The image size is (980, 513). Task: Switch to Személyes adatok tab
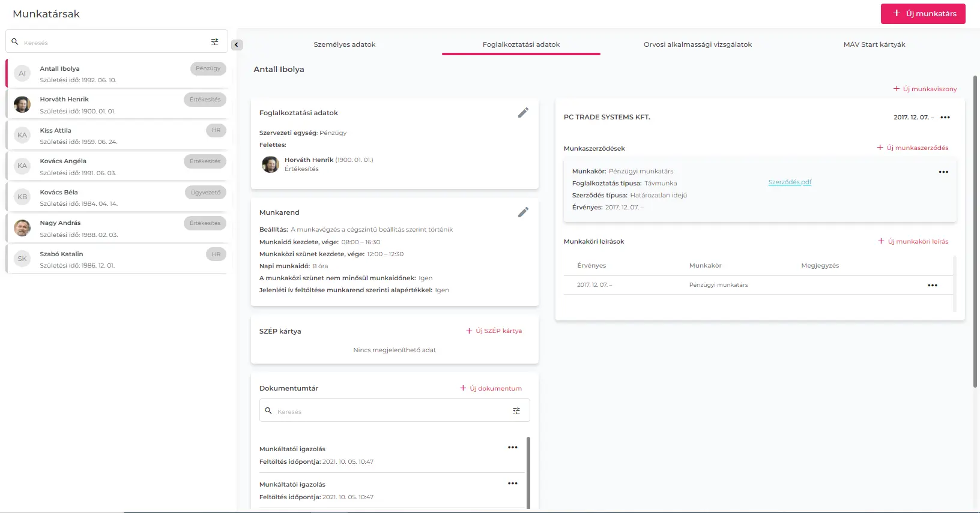[x=344, y=44]
